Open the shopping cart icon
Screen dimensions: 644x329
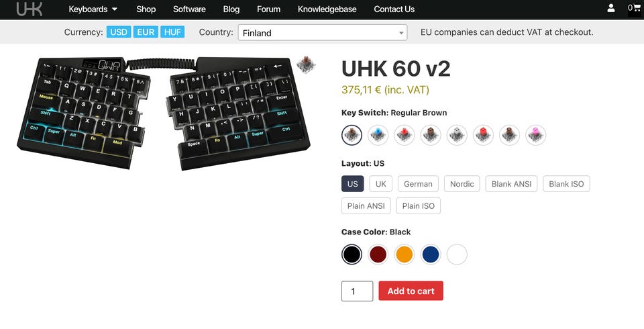coord(634,8)
